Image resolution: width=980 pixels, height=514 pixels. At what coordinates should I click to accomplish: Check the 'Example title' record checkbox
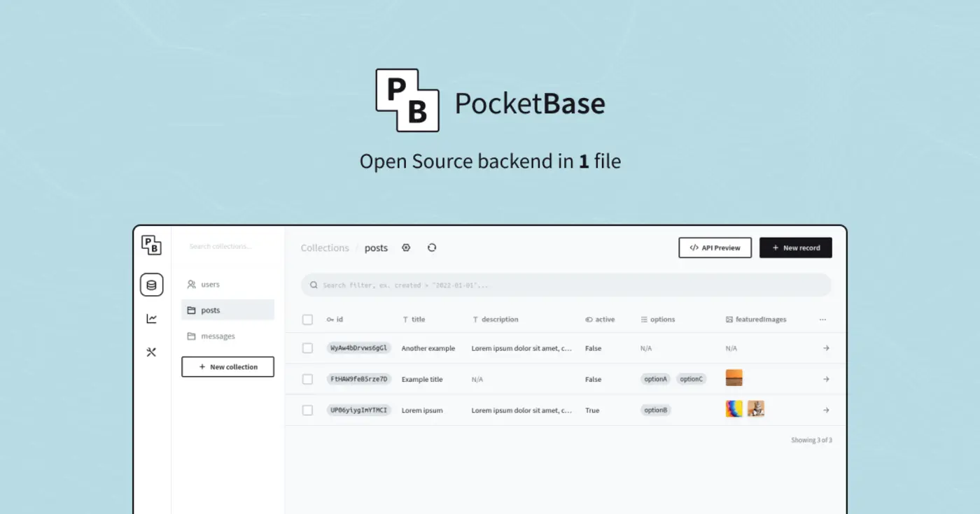307,379
